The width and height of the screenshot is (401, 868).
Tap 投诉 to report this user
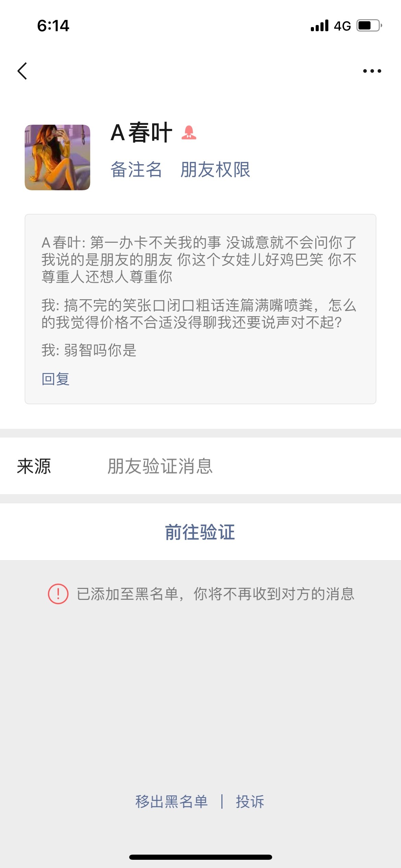[x=250, y=801]
